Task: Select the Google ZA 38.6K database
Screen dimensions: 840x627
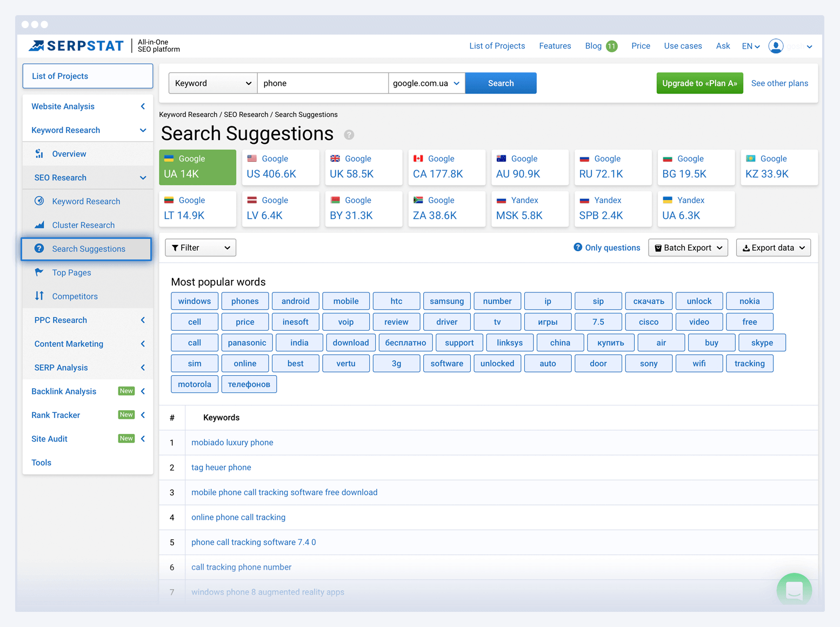Action: pyautogui.click(x=447, y=209)
